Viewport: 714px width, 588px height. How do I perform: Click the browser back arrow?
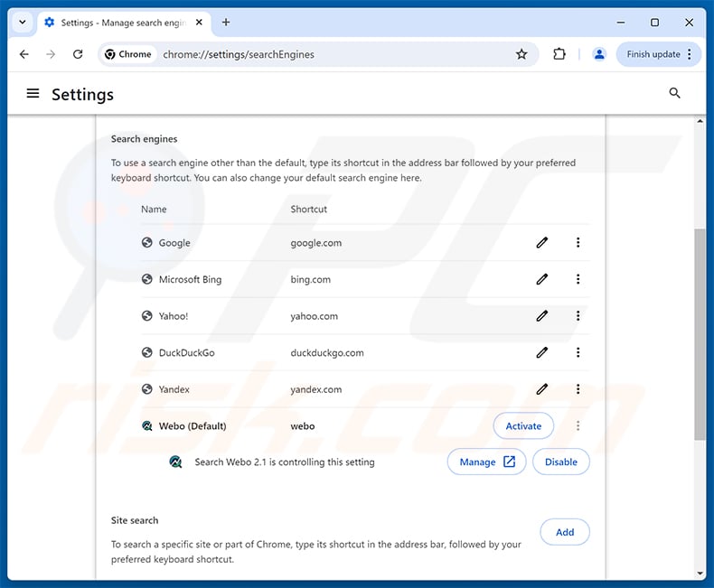[x=24, y=54]
